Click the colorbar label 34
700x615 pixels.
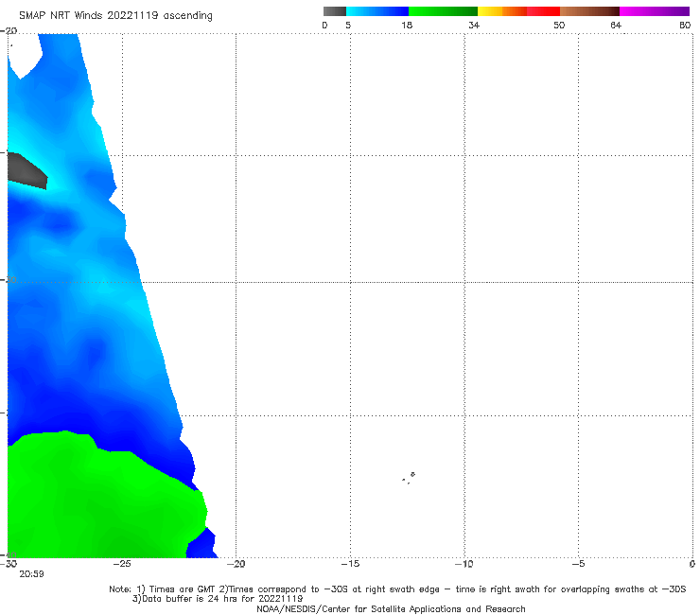point(474,26)
